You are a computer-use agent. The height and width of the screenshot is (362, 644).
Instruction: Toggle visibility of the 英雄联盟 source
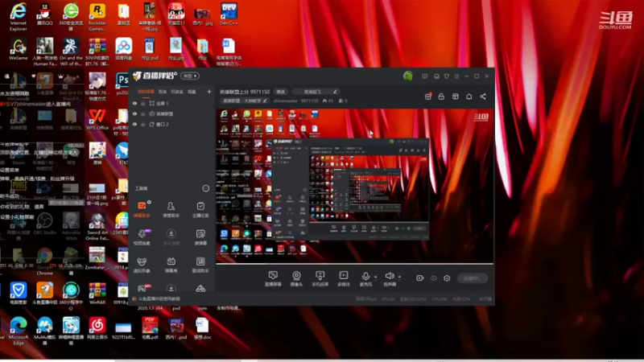[134, 113]
